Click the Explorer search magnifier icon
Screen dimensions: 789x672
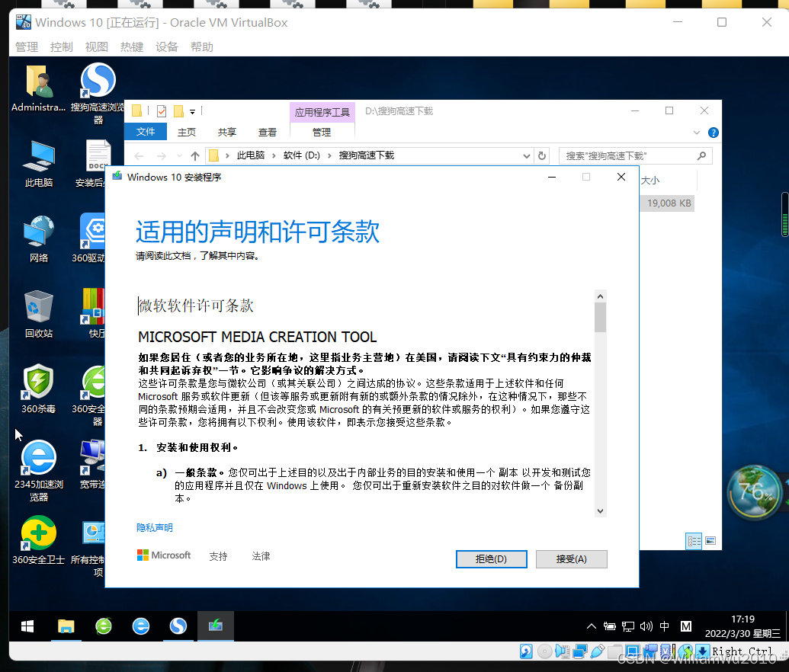[x=701, y=156]
